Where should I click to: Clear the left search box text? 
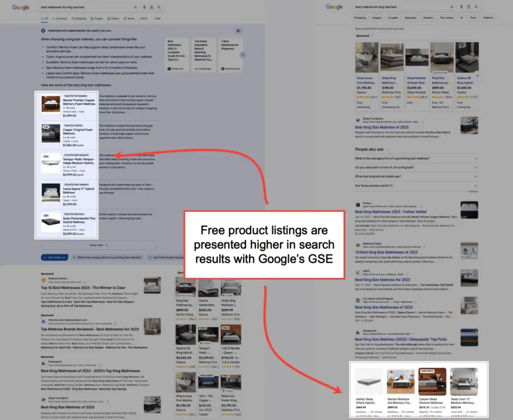pyautogui.click(x=136, y=8)
